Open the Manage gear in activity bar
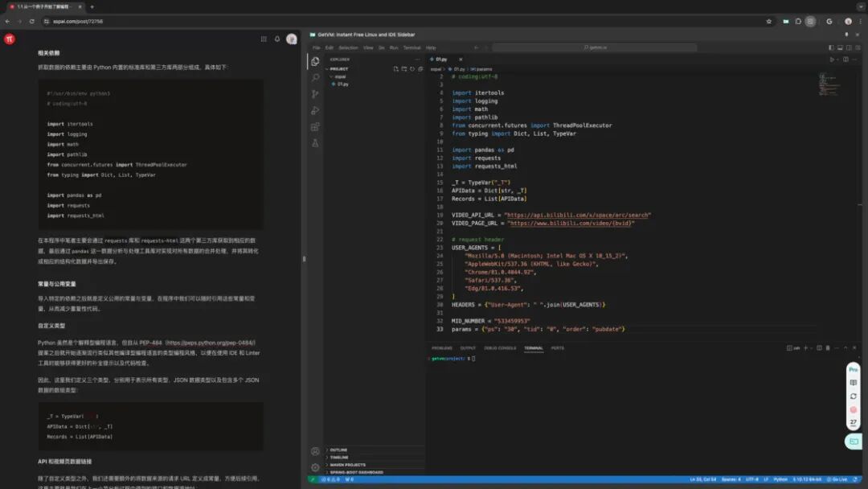The width and height of the screenshot is (868, 489). [315, 467]
